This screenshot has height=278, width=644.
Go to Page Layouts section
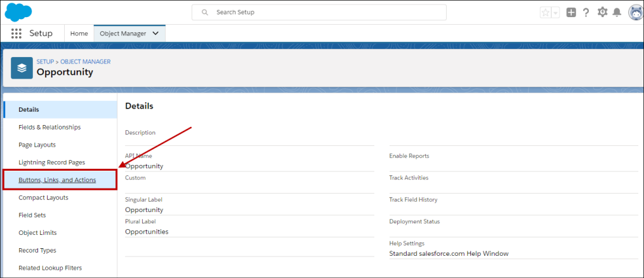37,145
